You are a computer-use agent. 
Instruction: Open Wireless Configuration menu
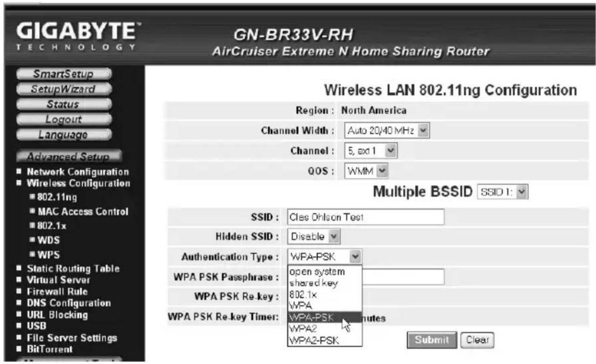click(78, 183)
